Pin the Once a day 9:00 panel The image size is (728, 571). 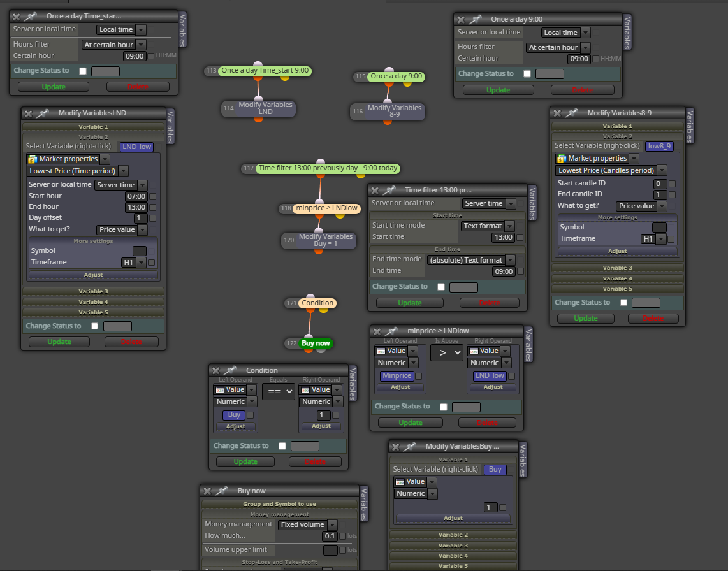pos(475,19)
